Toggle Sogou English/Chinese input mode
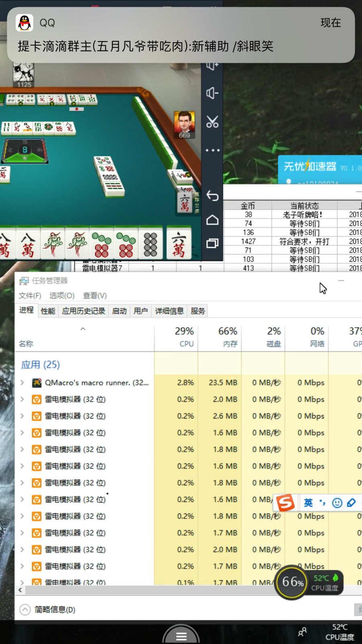The width and height of the screenshot is (362, 644). pos(308,503)
